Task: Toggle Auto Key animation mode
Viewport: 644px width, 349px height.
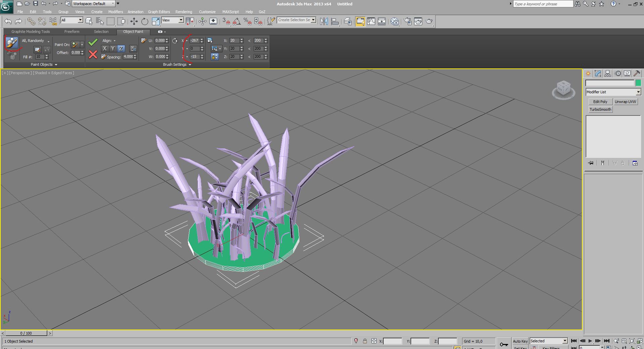Action: (520, 341)
